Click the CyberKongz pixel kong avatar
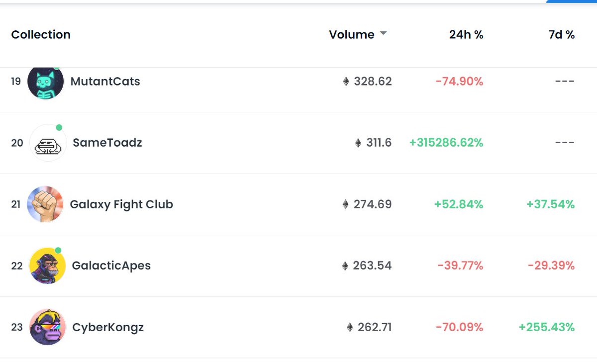597x364 pixels. click(48, 327)
